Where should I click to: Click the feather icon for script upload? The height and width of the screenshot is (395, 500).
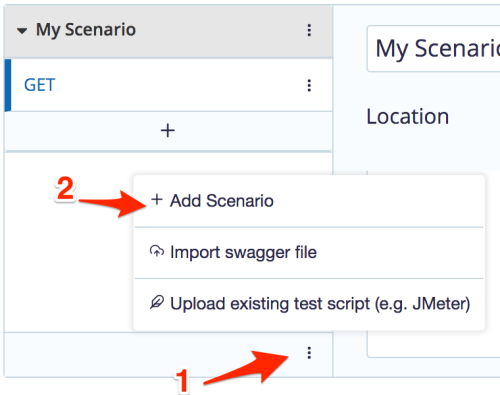tap(157, 302)
